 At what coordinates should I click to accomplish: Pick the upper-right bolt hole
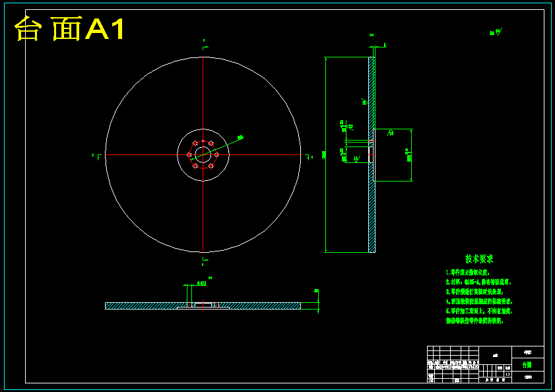[x=211, y=143]
